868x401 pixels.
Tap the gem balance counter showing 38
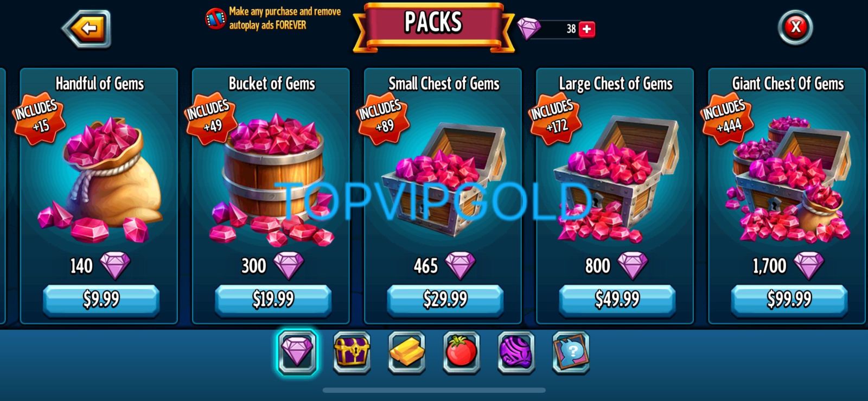555,29
